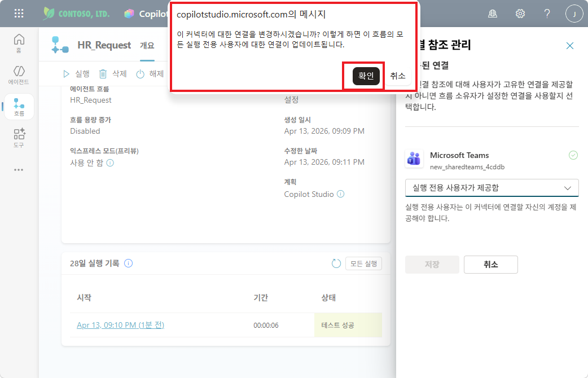Open the user account avatar J
Image resolution: width=588 pixels, height=378 pixels.
coord(574,14)
